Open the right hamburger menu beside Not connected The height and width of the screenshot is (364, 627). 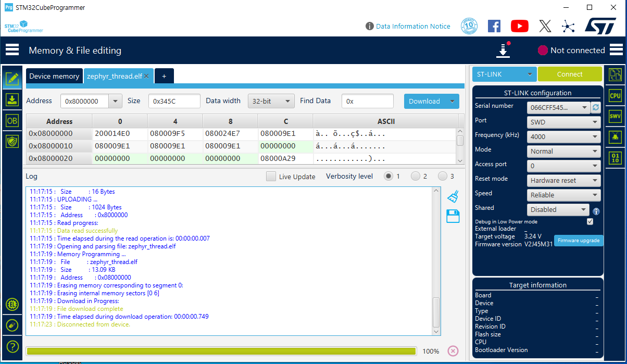coord(616,50)
